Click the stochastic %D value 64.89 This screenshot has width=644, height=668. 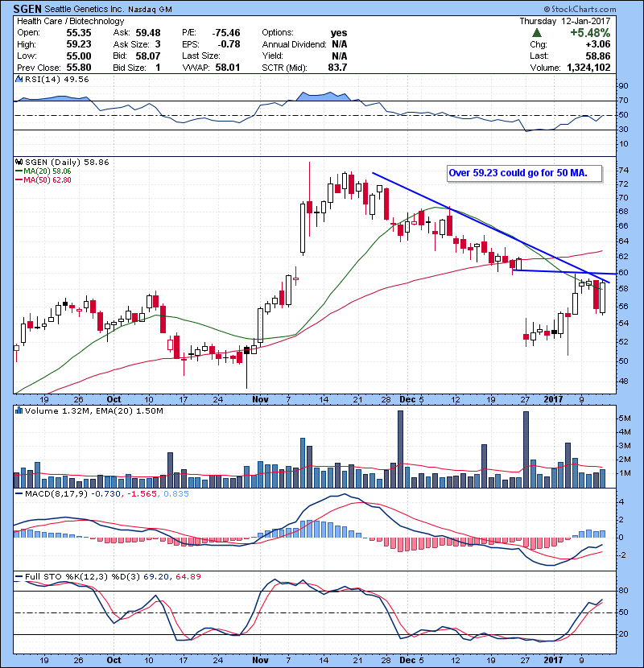click(x=188, y=577)
